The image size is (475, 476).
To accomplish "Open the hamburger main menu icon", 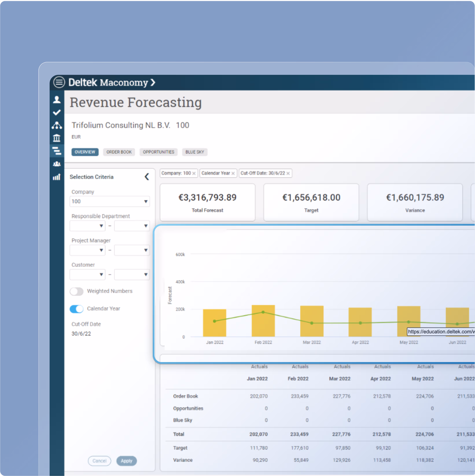I will pos(59,82).
